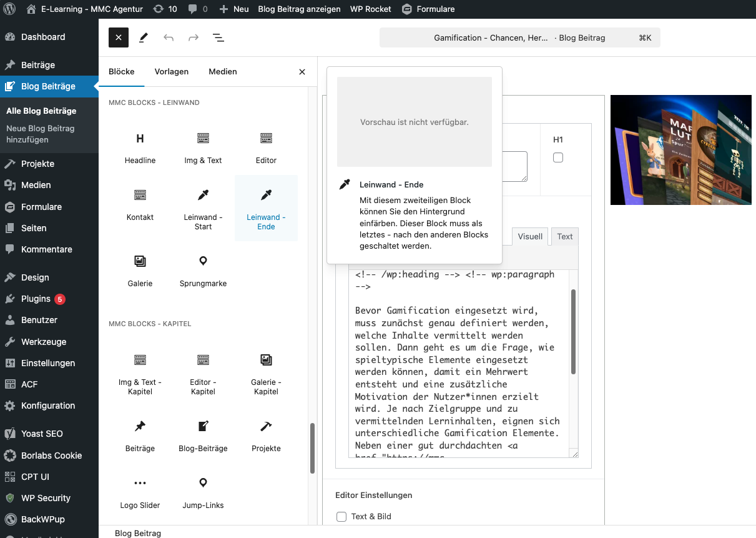This screenshot has height=538, width=756.
Task: Add the Img & Text block
Action: click(203, 147)
